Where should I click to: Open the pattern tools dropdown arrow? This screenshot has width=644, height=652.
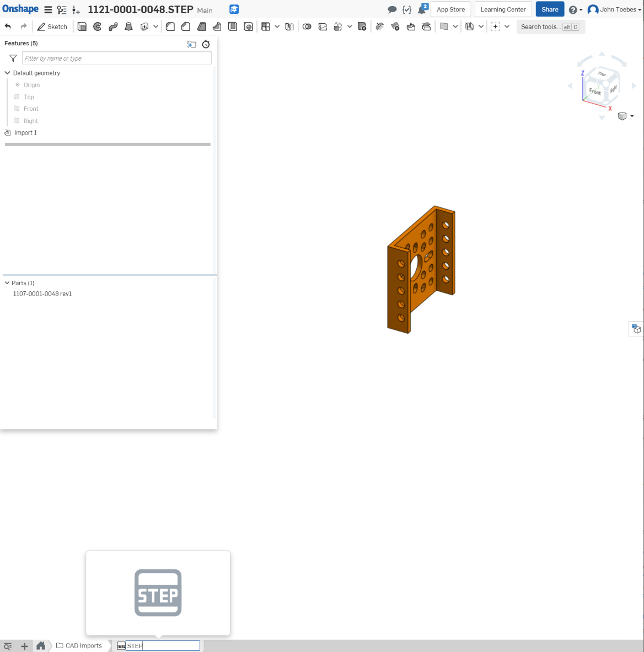coord(277,26)
